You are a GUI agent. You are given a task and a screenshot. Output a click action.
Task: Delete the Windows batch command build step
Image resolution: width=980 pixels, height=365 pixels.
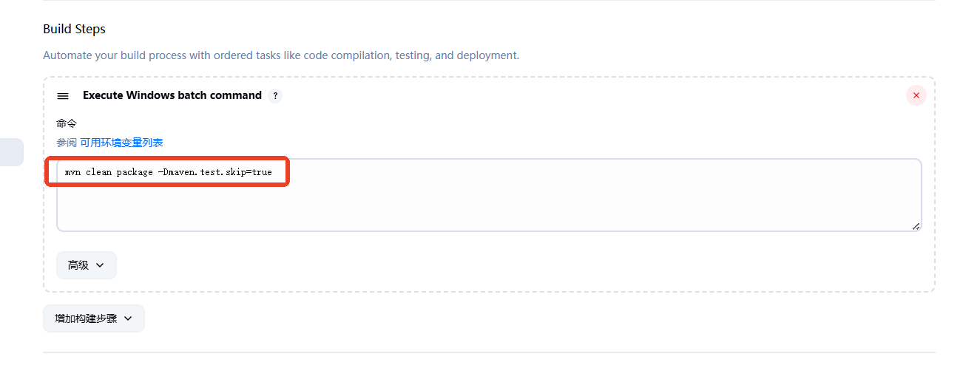click(916, 95)
